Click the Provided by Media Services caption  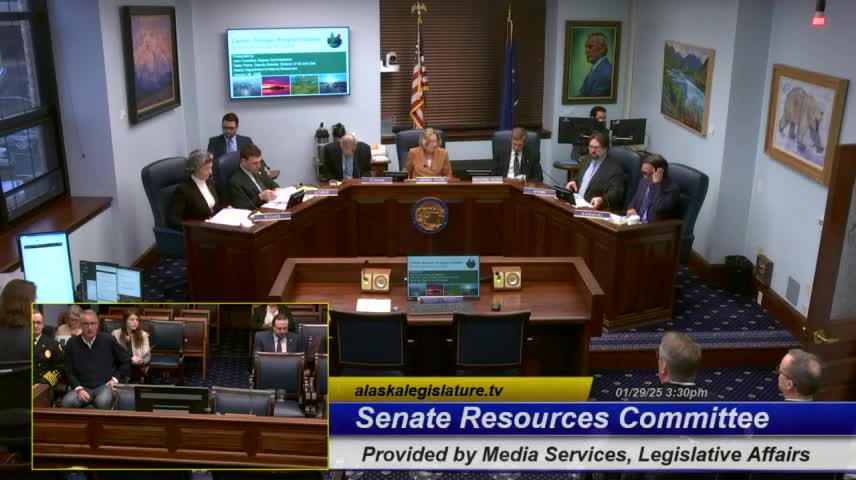pos(586,454)
